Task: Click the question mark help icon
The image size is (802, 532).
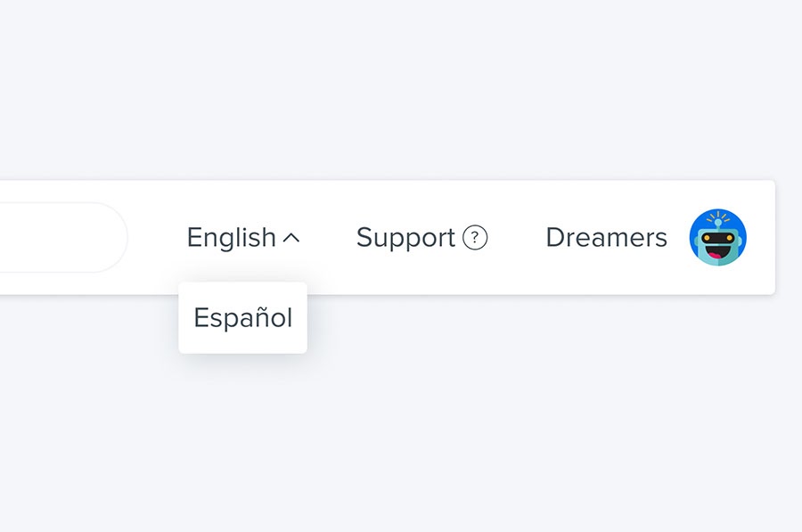Action: coord(475,237)
